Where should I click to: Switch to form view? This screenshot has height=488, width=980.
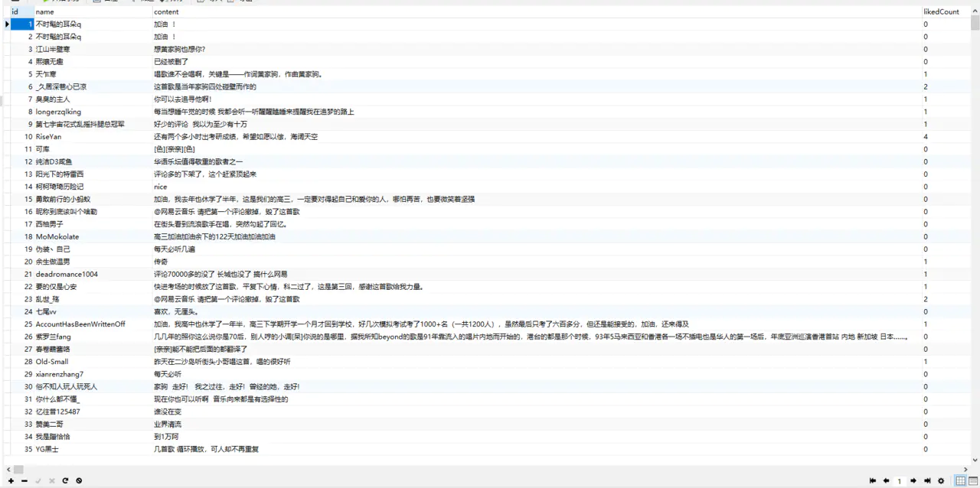(x=973, y=481)
